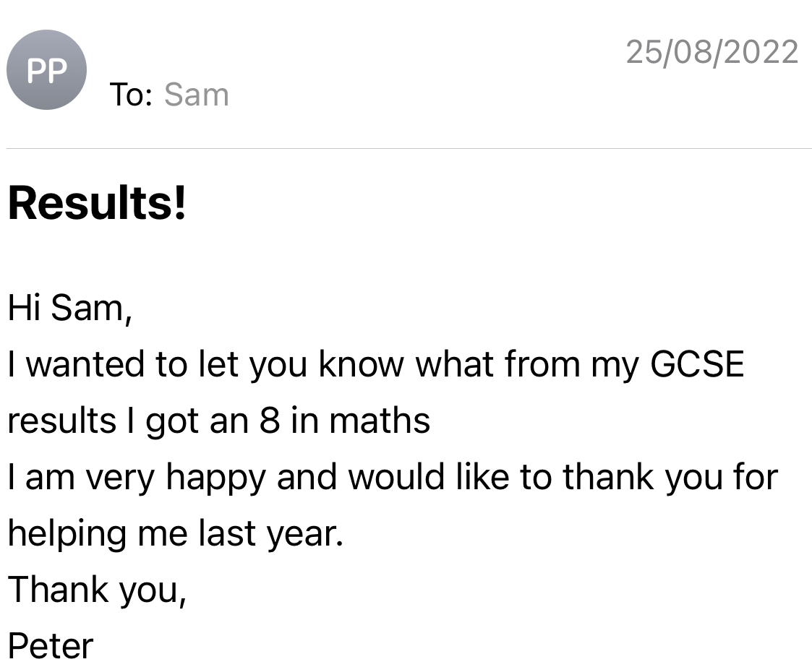
Task: Click "Sam," in the greeting line
Action: [92, 309]
